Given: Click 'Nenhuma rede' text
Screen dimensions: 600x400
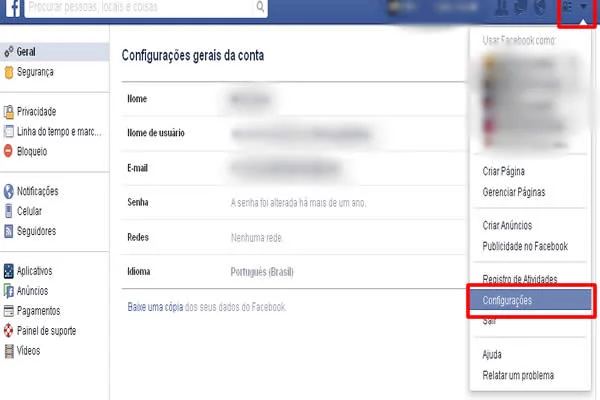Looking at the screenshot, I should point(256,238).
